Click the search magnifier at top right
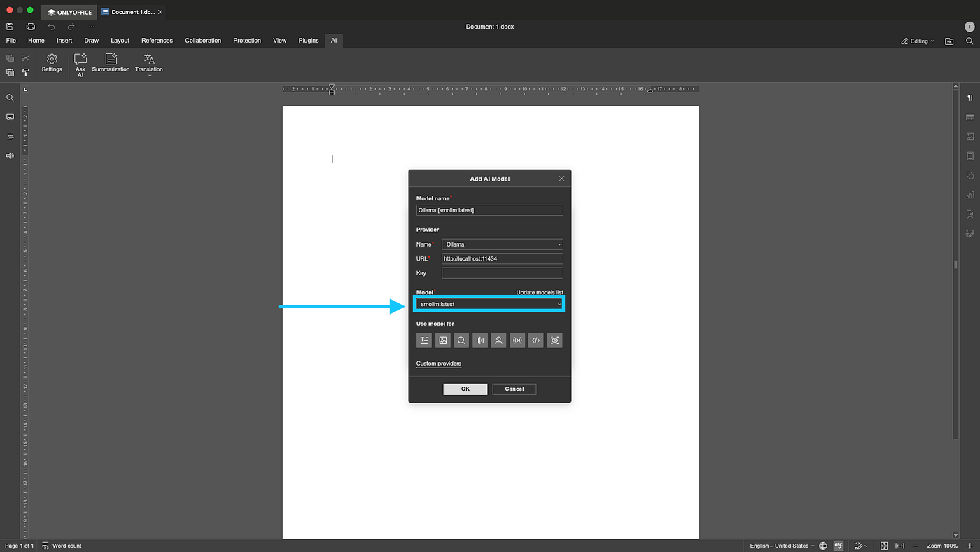The image size is (980, 552). 969,41
